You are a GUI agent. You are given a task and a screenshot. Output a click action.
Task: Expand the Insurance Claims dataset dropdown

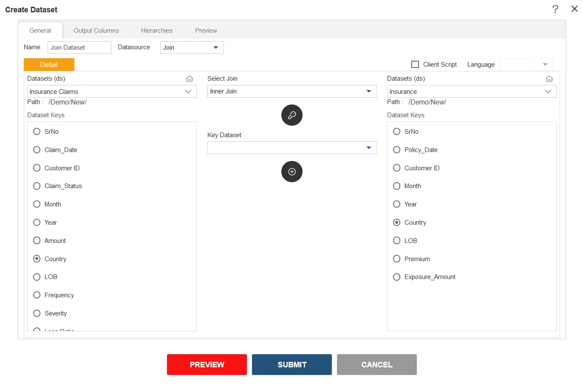[x=112, y=92]
